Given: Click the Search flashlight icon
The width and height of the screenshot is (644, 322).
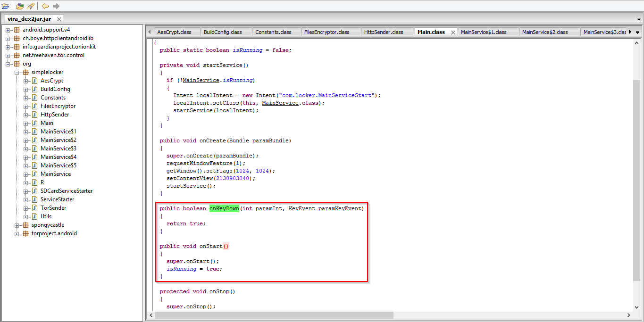Looking at the screenshot, I should coord(31,6).
